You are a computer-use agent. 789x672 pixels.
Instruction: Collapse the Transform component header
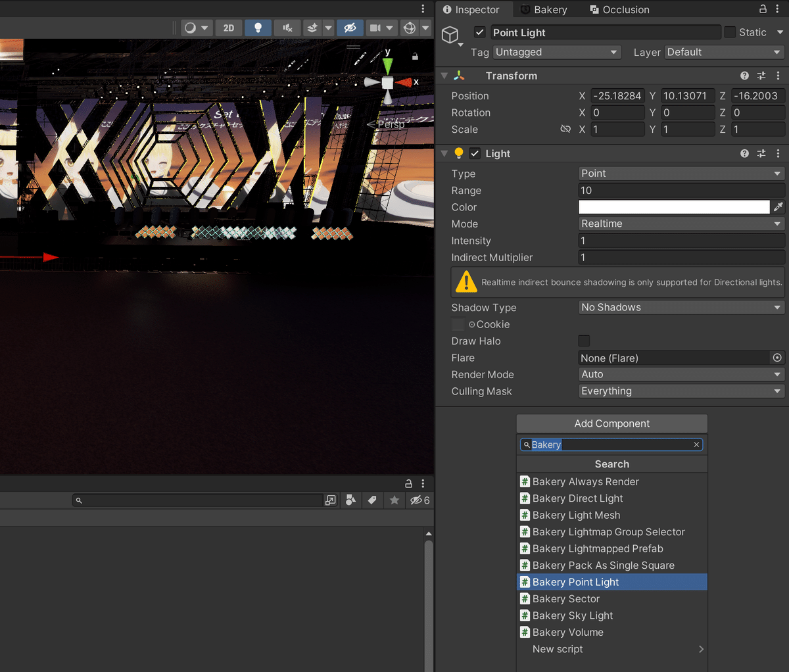pyautogui.click(x=444, y=76)
